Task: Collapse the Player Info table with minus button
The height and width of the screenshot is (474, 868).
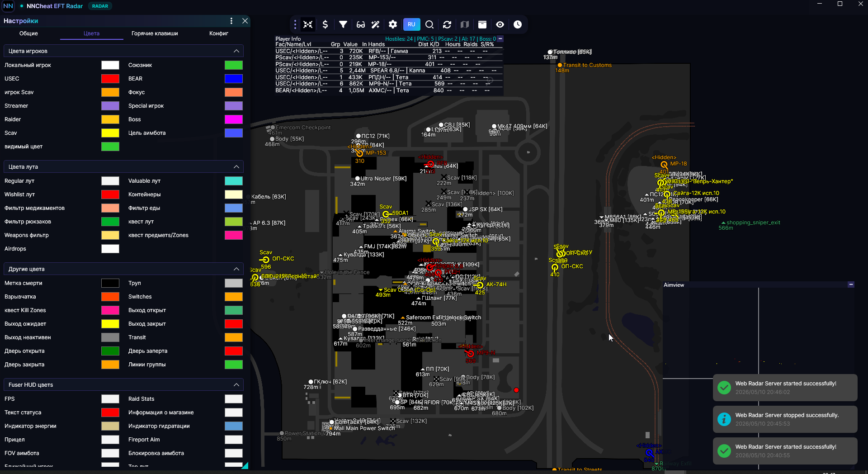Action: pyautogui.click(x=500, y=39)
